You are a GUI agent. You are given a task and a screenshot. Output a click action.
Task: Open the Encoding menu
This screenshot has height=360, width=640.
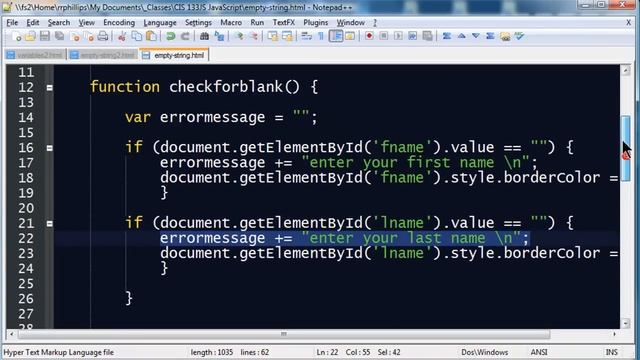[119, 22]
